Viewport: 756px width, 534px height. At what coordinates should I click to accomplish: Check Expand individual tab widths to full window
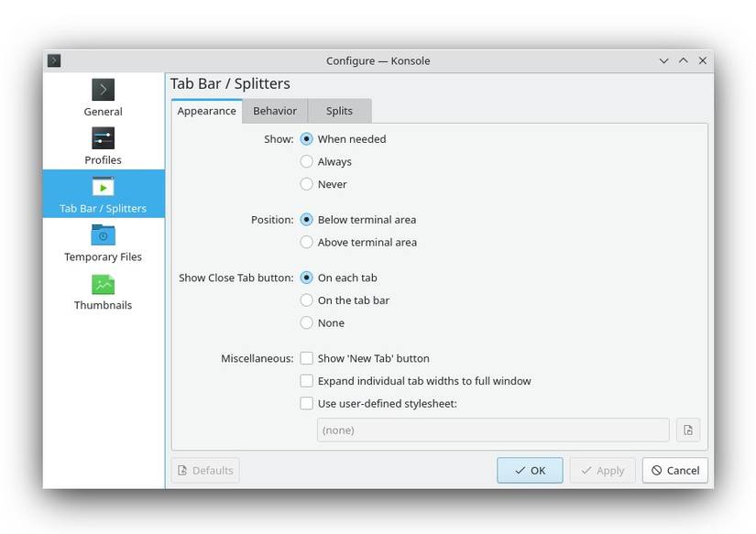pos(306,380)
